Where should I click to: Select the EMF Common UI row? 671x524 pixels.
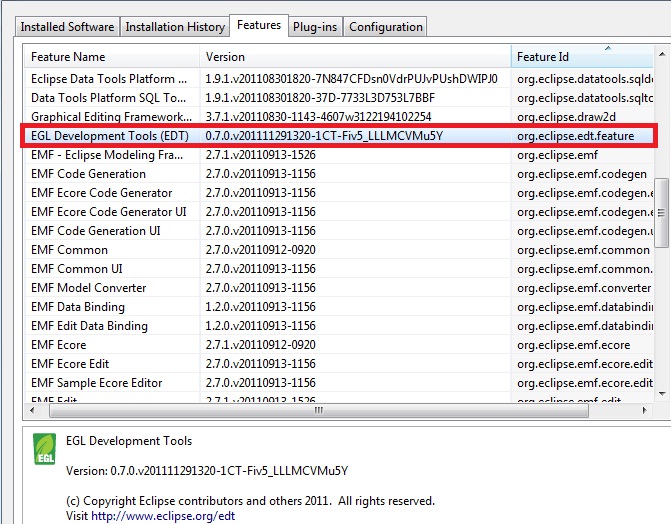tap(339, 269)
